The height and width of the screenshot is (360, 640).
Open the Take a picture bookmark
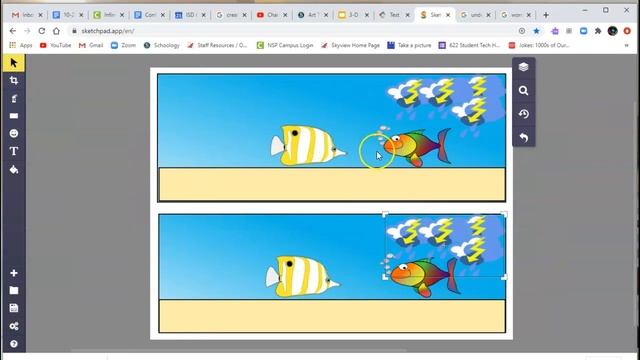pos(409,45)
